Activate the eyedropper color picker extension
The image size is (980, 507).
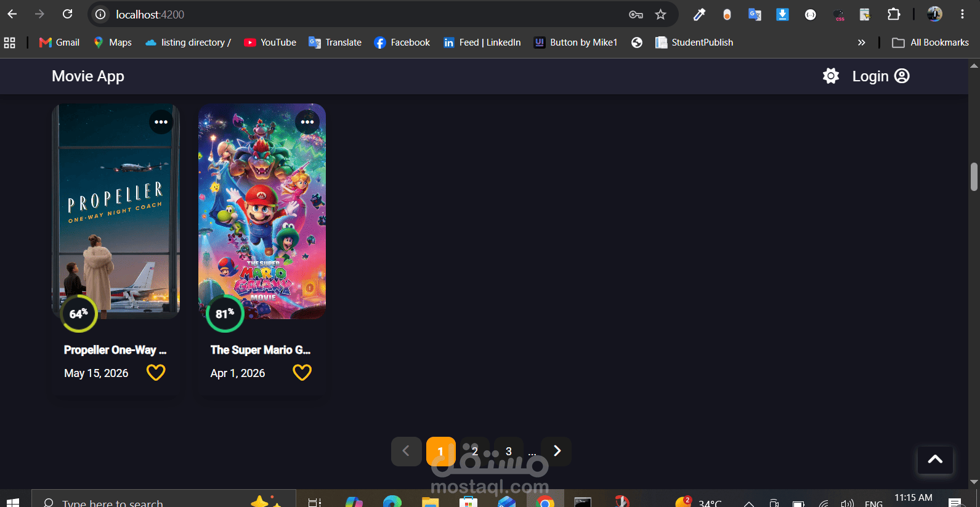pyautogui.click(x=699, y=14)
